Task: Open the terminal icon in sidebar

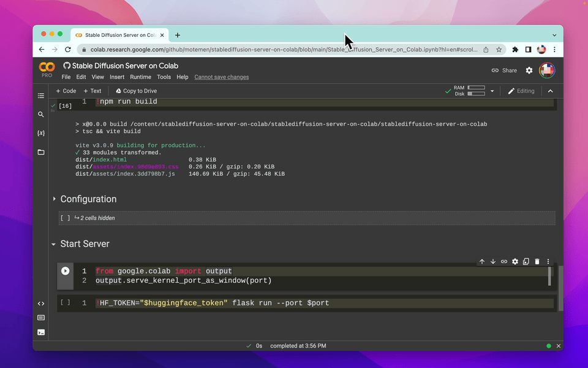Action: tap(41, 332)
